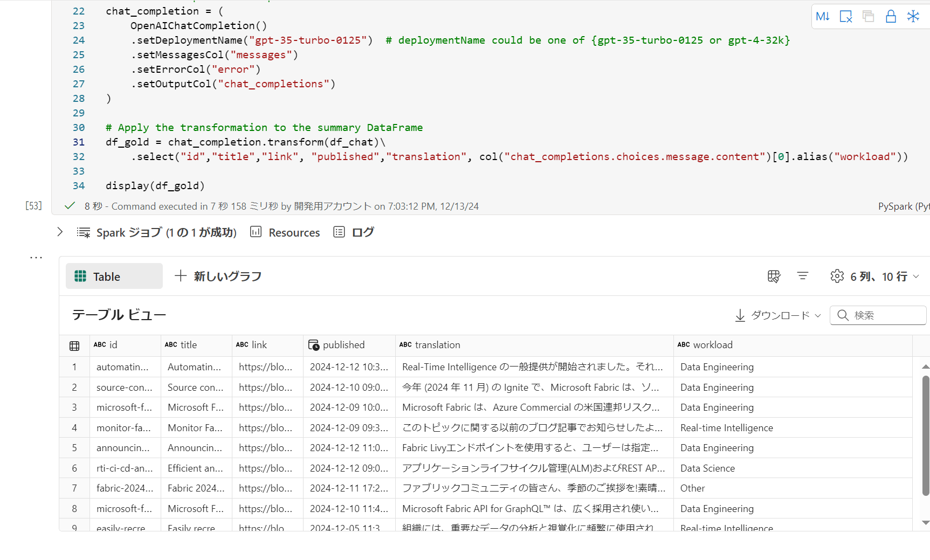Open the cell more options ellipsis

(x=36, y=258)
